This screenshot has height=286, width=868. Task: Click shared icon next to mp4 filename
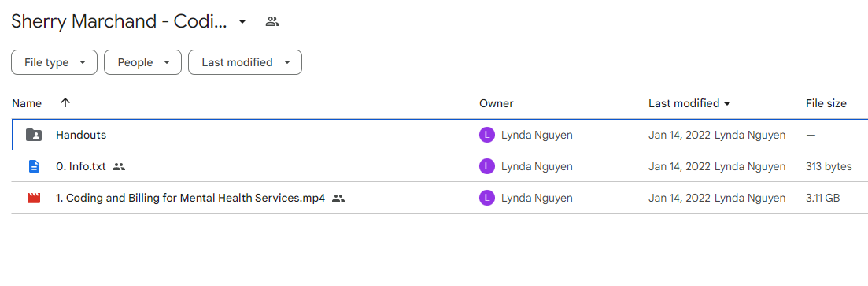[338, 198]
